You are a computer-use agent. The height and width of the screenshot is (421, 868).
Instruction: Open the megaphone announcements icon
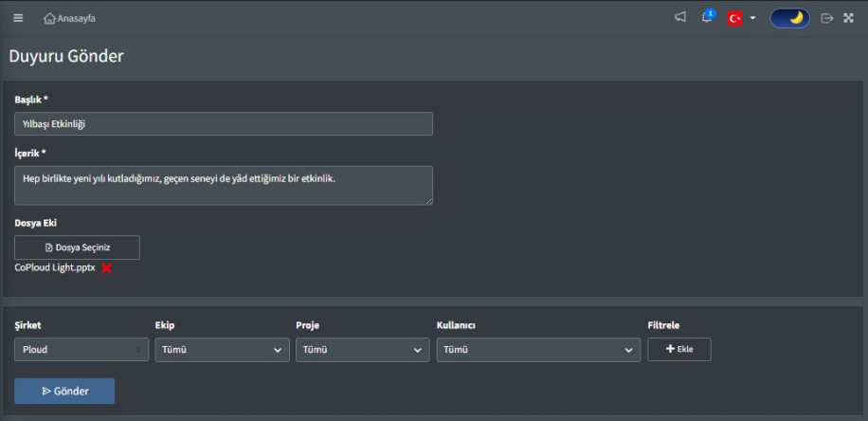(x=680, y=17)
